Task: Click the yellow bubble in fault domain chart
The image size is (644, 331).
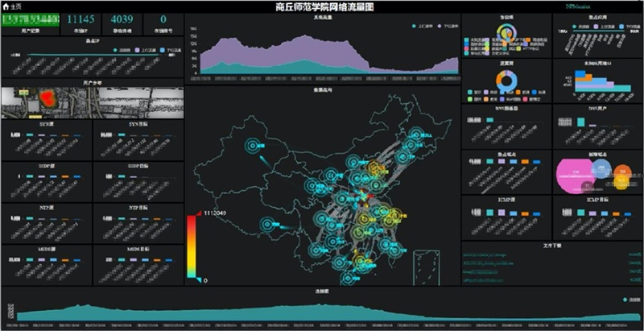Action: [x=621, y=181]
